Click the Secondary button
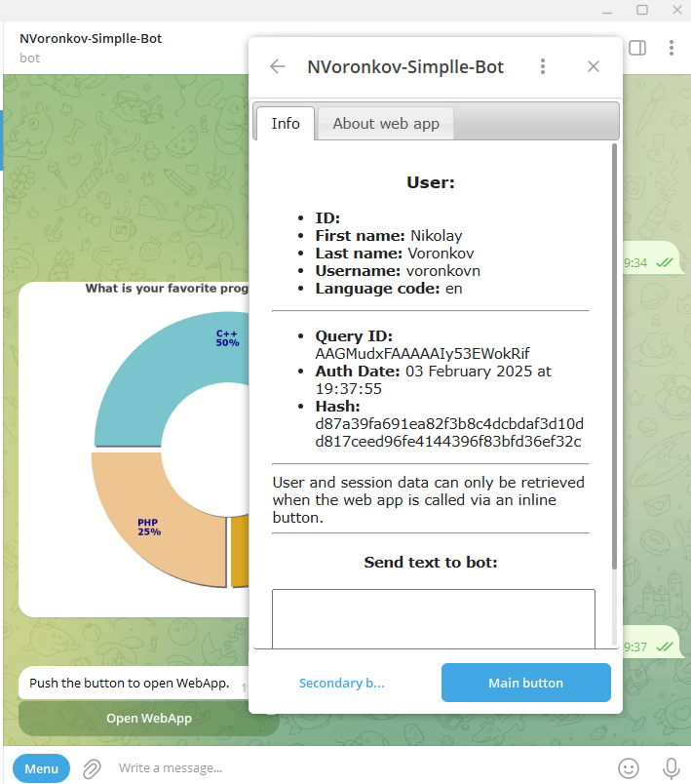 pyautogui.click(x=342, y=683)
